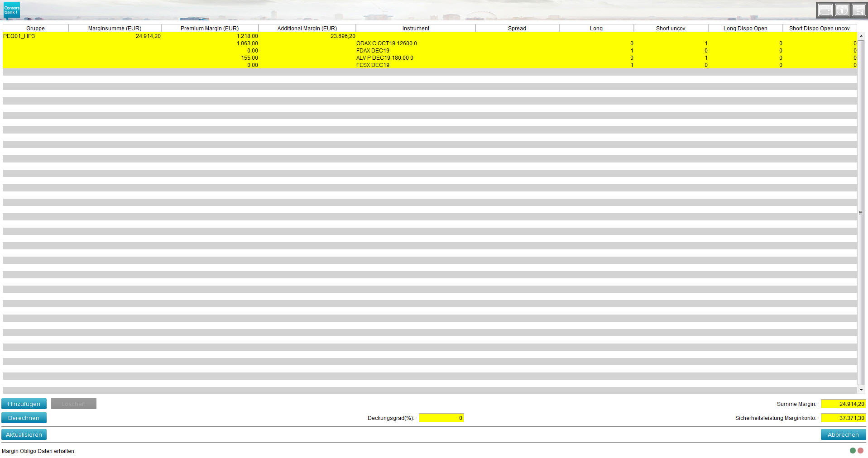This screenshot has height=458, width=868.
Task: Click the printer icon in top toolbar
Action: [825, 10]
